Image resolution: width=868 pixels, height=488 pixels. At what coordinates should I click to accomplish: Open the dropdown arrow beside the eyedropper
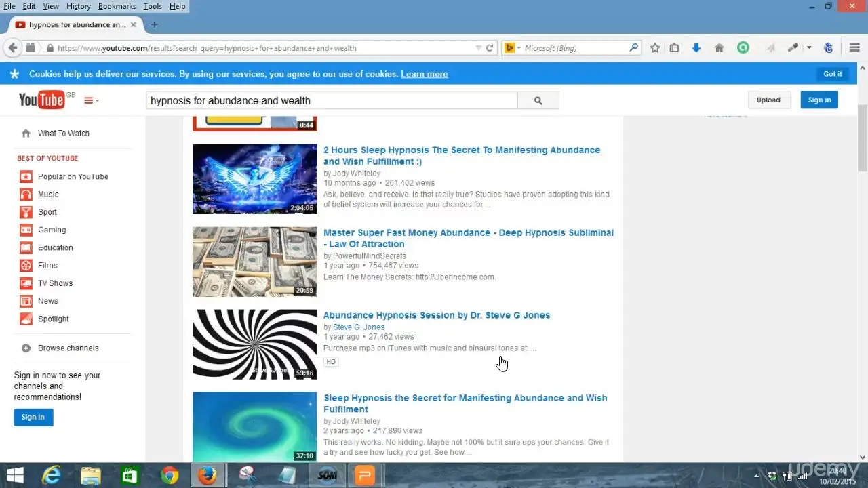(809, 48)
